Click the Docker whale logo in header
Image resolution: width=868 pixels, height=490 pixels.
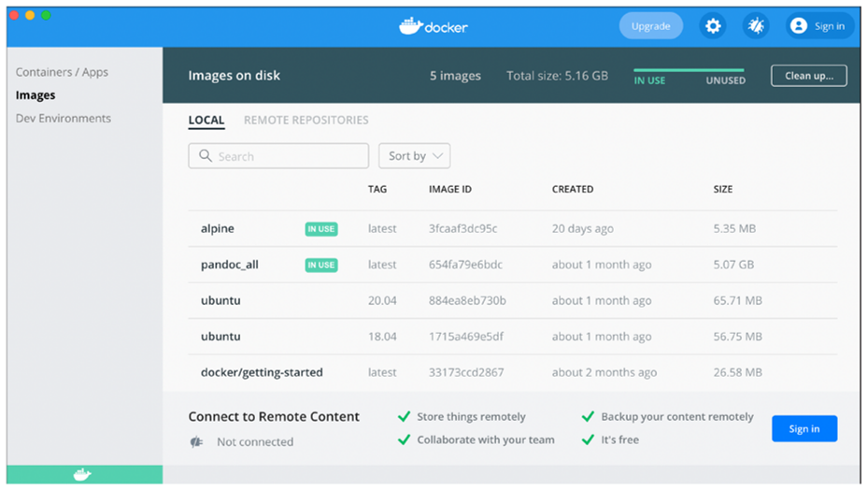(410, 26)
